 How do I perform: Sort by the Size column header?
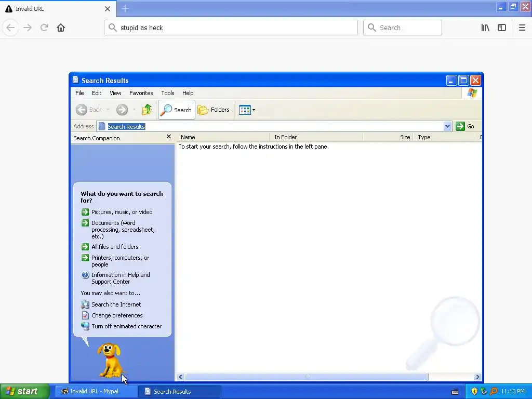(x=388, y=137)
